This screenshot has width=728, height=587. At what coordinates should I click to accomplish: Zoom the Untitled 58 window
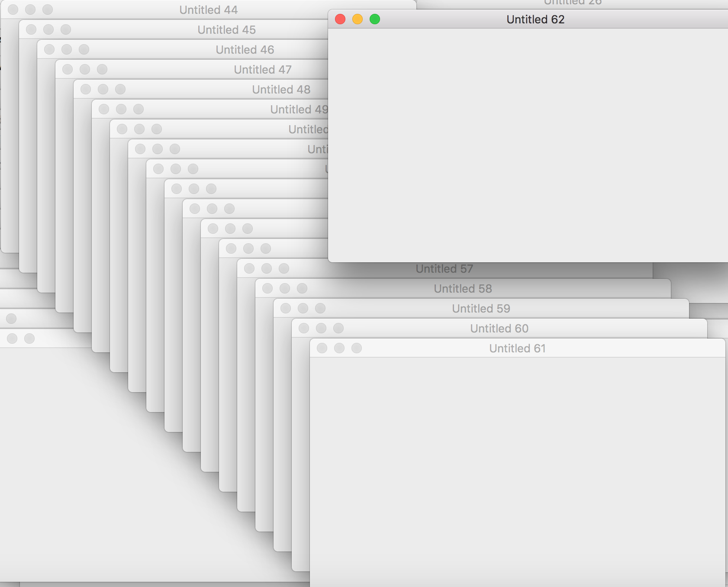[x=302, y=288]
